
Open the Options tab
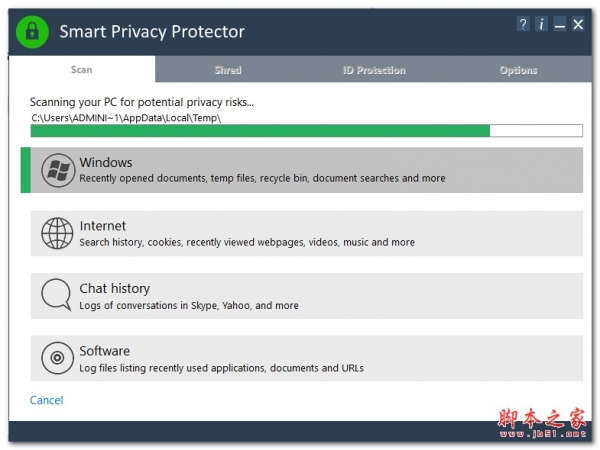point(519,70)
